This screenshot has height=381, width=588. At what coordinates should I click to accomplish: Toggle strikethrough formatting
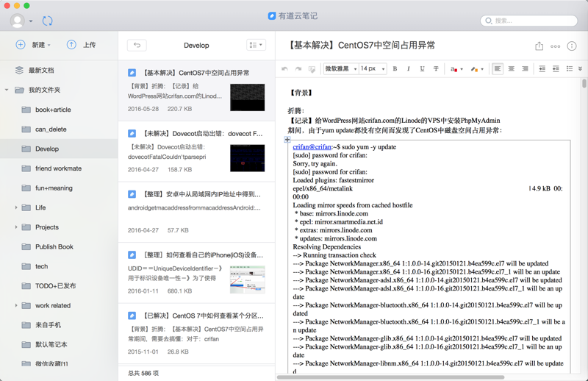[x=436, y=68]
